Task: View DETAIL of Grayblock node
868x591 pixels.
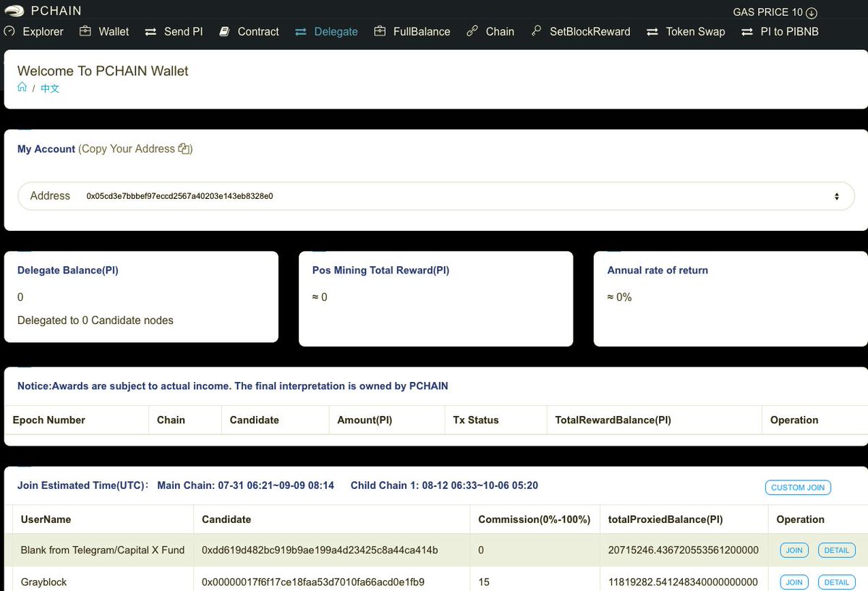Action: point(837,582)
